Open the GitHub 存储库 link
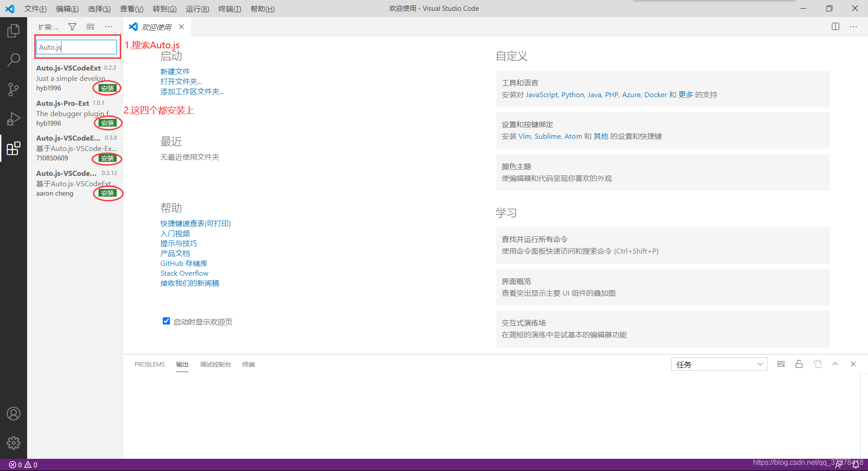 [184, 263]
